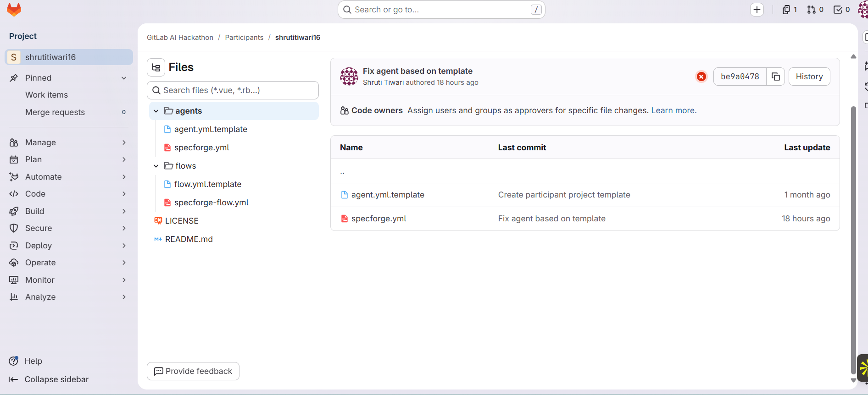This screenshot has width=868, height=395.
Task: Expand the Build menu
Action: pyautogui.click(x=68, y=211)
